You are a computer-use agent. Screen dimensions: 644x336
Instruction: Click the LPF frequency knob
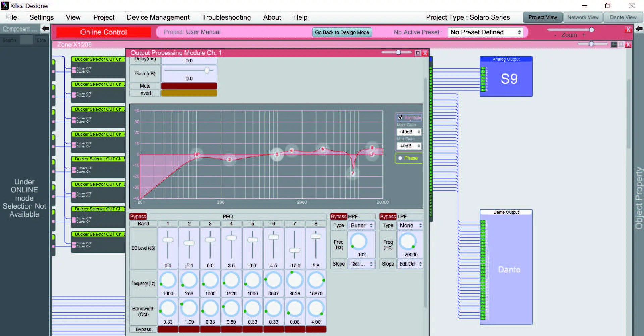[408, 241]
